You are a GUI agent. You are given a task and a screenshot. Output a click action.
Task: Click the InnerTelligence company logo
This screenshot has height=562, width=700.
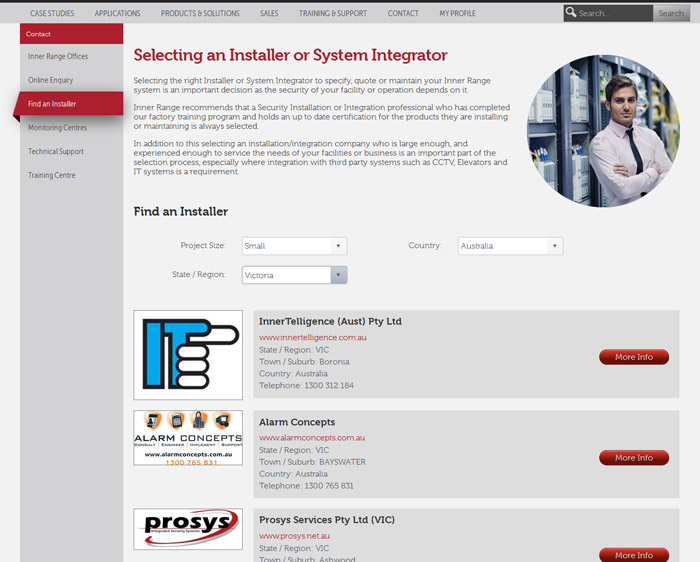click(188, 355)
